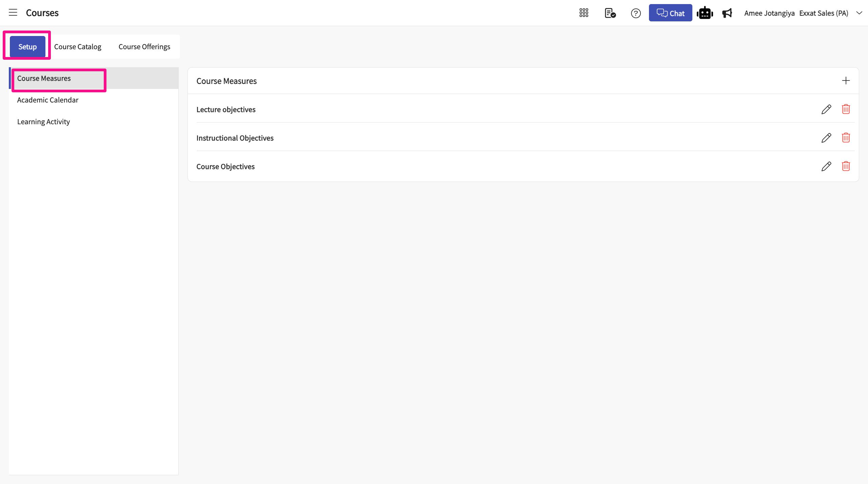Edit the Instructional Objectives measure
The image size is (868, 484).
pyautogui.click(x=826, y=138)
